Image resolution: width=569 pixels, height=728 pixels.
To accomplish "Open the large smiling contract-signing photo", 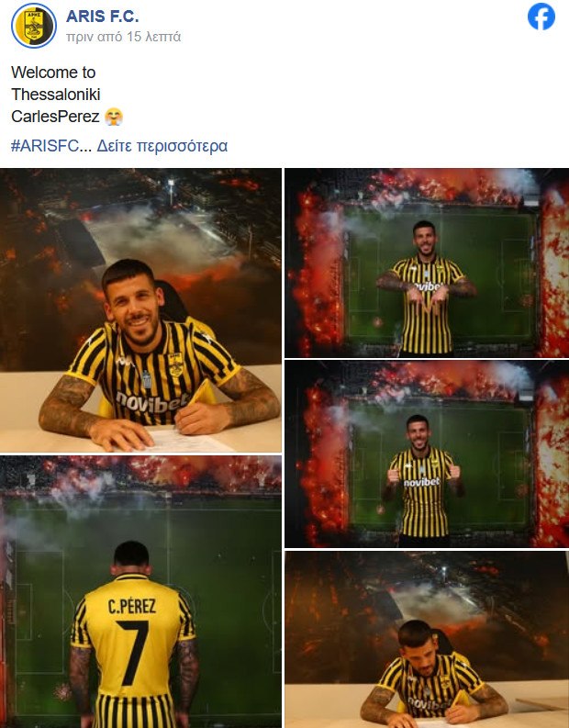I will (x=140, y=310).
